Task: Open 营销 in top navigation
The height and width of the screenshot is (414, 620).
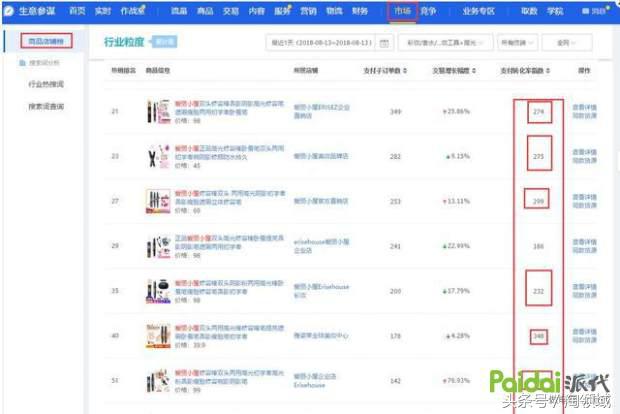Action: [308, 11]
